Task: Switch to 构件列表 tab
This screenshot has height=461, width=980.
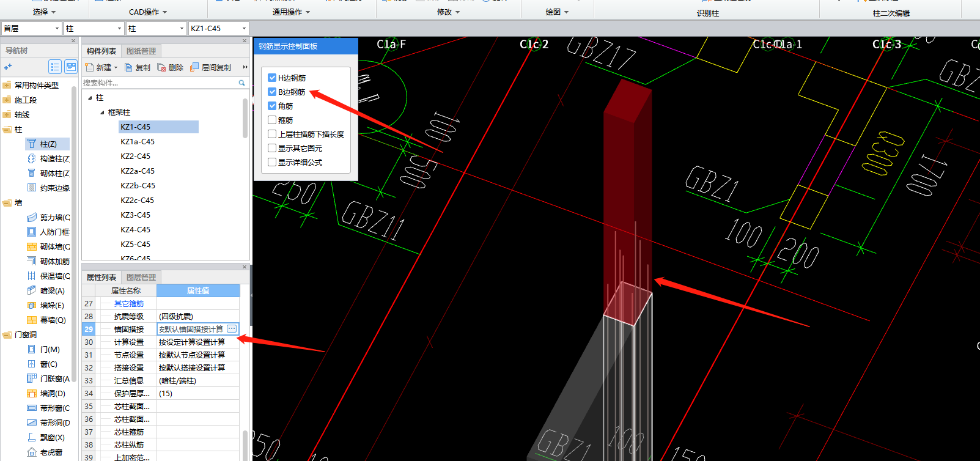Action: (101, 51)
